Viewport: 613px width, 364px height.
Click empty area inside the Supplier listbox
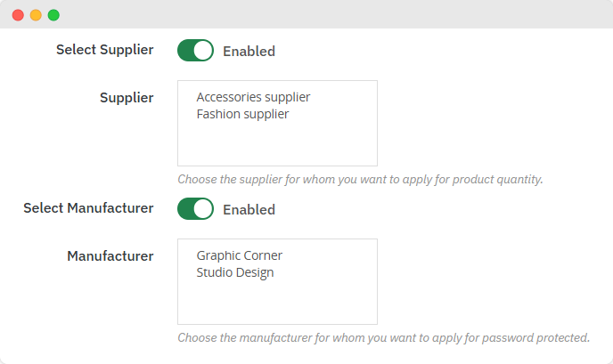(x=277, y=144)
